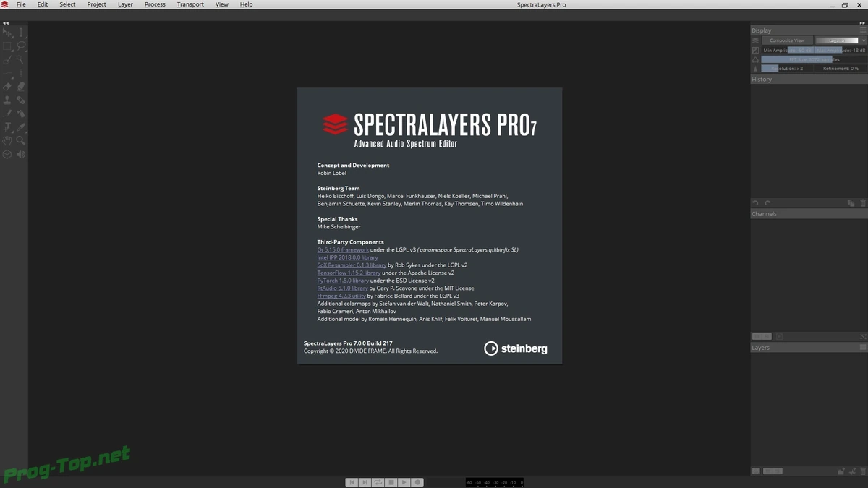Adjust the Max Amplitude slider
This screenshot has height=488, width=868.
point(840,51)
